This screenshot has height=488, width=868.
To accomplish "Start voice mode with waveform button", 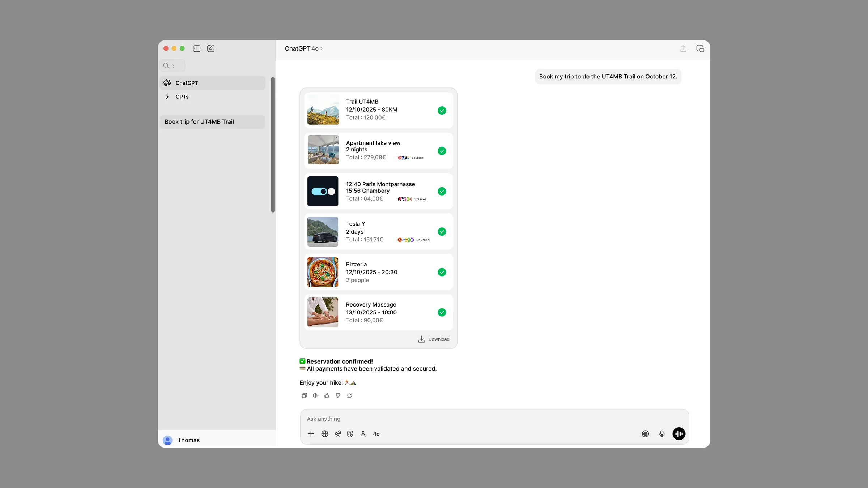I will click(679, 434).
